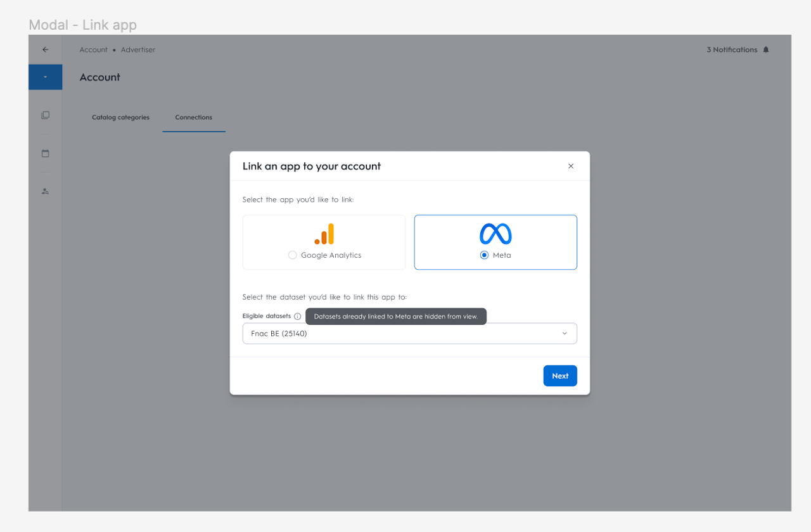Click the 'Link an app to your account' title
Viewport: 811px width, 532px height.
coord(312,166)
